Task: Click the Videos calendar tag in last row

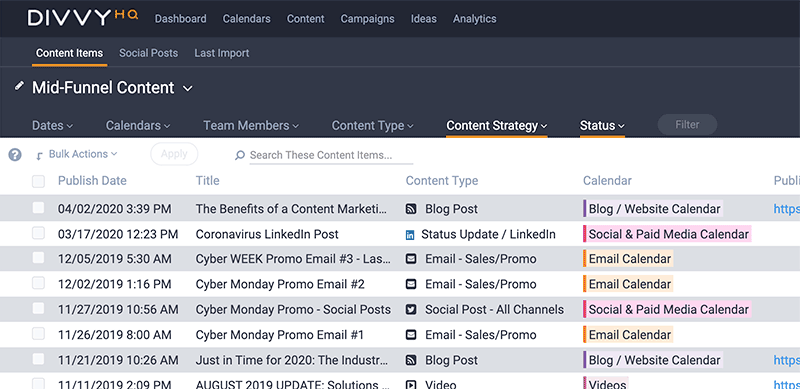Action: (x=606, y=383)
